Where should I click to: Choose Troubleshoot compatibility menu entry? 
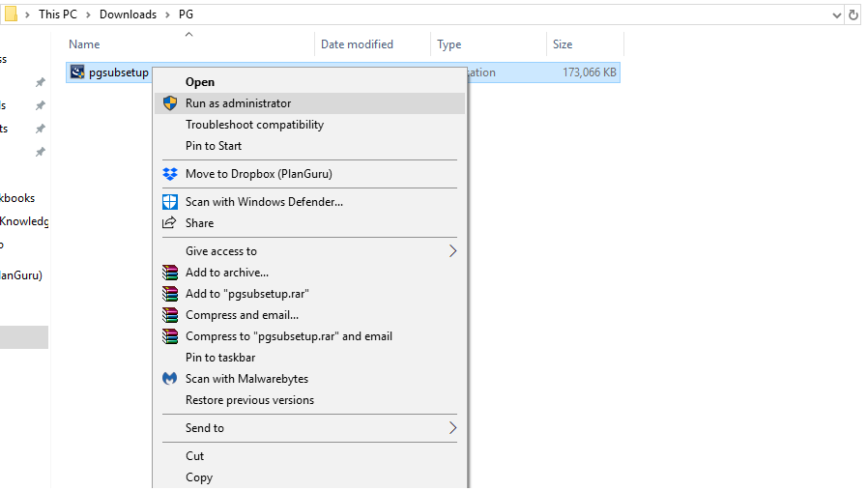coord(254,125)
